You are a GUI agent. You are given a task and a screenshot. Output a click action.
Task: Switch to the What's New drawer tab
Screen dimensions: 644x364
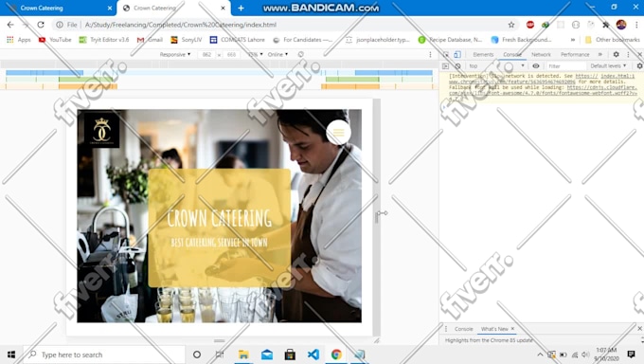(494, 329)
